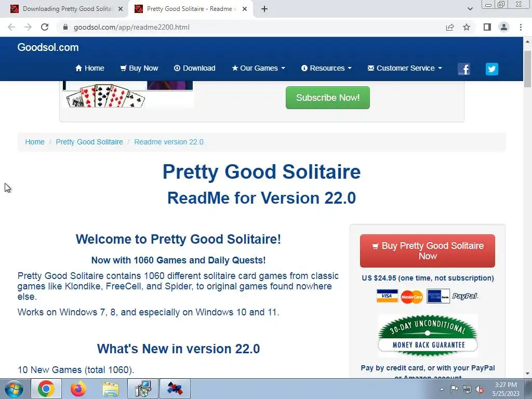Screen dimensions: 532x399
Task: Click the American Express card logo
Action: click(438, 296)
